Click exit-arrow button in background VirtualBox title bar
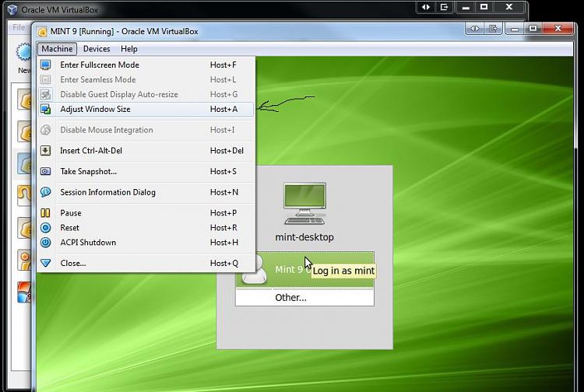 (444, 7)
